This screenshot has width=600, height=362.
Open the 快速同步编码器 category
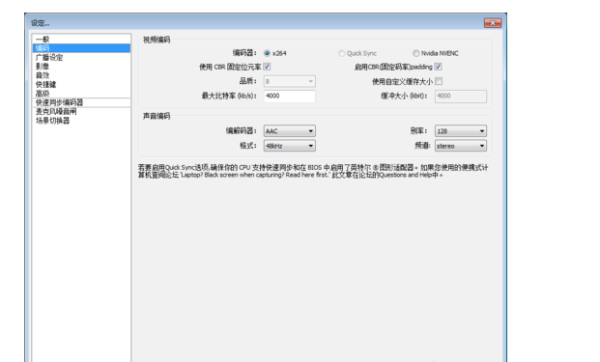click(81, 103)
